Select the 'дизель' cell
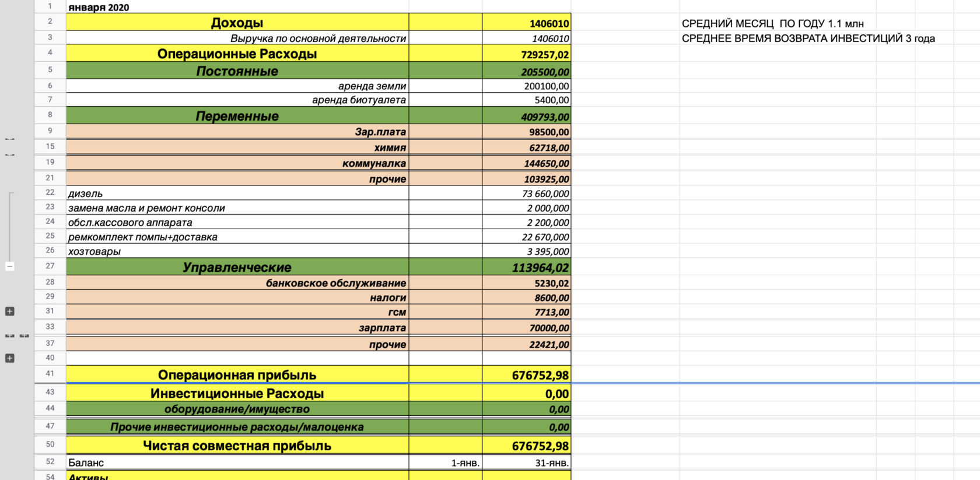This screenshot has height=480, width=980. (x=237, y=193)
